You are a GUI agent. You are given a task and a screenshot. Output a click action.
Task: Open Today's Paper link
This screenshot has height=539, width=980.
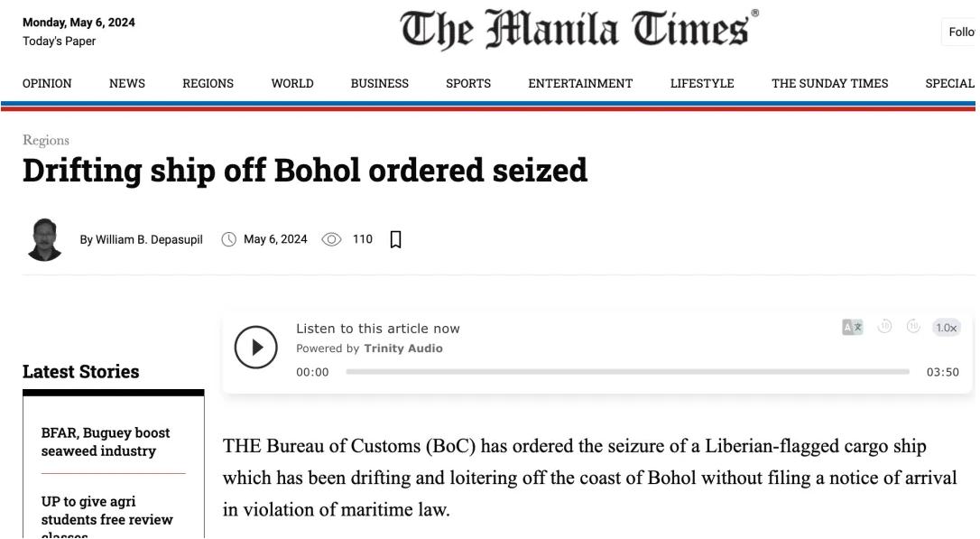[x=60, y=42]
